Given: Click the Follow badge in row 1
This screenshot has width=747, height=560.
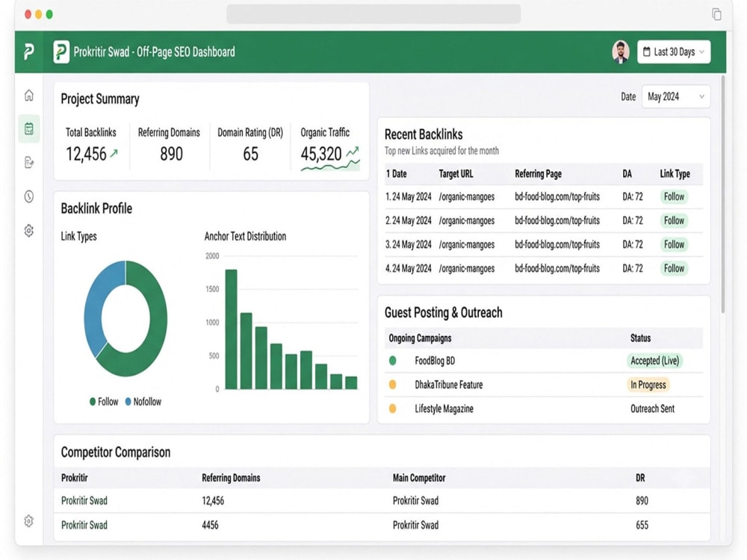Looking at the screenshot, I should click(674, 196).
